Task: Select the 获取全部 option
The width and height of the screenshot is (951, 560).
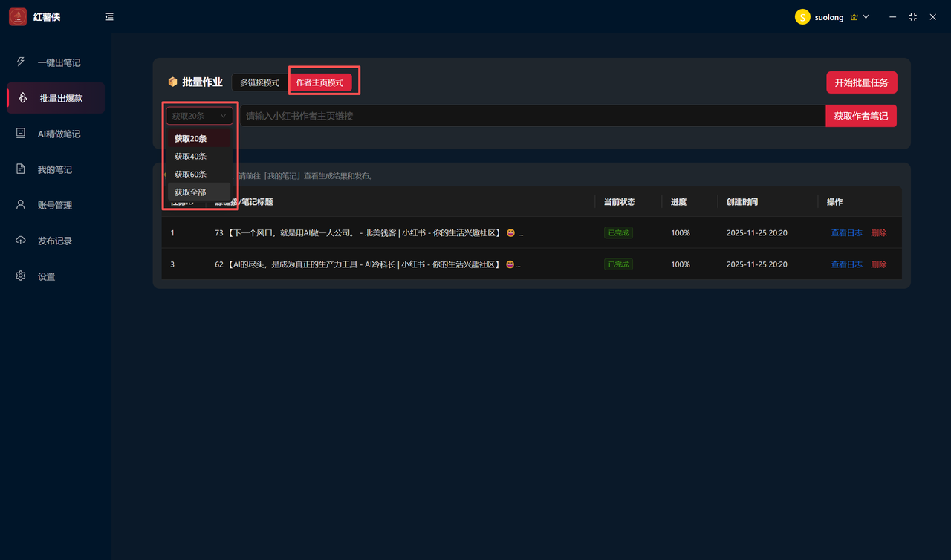Action: pos(191,192)
